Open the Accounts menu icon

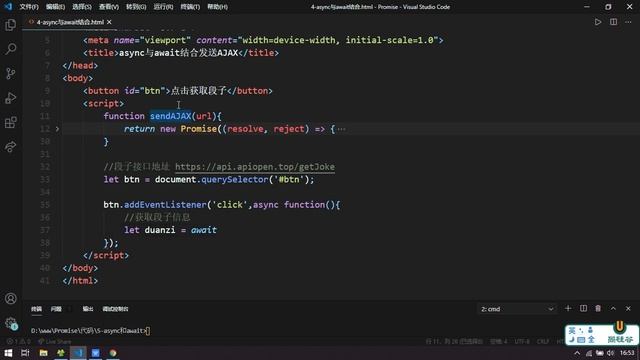(11, 298)
